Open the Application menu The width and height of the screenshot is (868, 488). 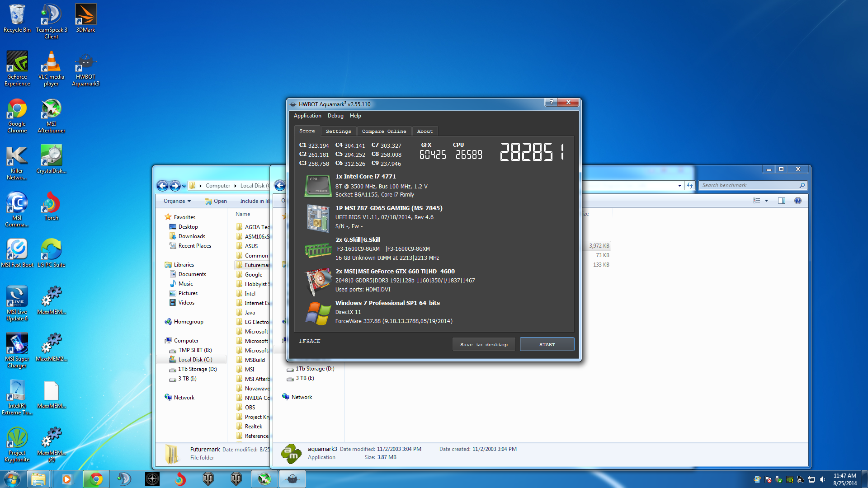307,116
